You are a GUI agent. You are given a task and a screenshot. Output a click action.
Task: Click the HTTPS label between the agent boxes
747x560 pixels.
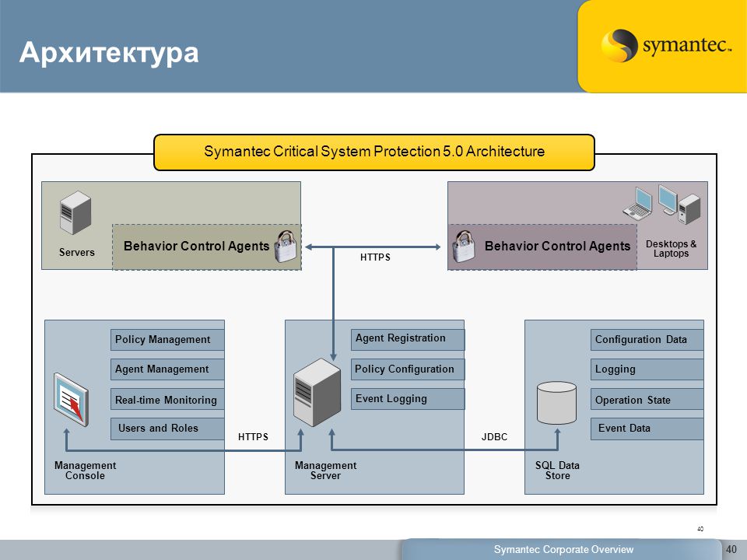[375, 257]
